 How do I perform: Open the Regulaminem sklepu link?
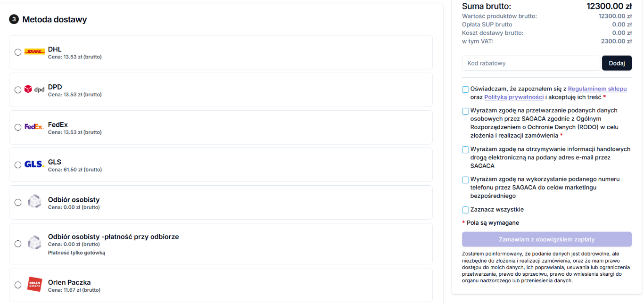pyautogui.click(x=597, y=89)
